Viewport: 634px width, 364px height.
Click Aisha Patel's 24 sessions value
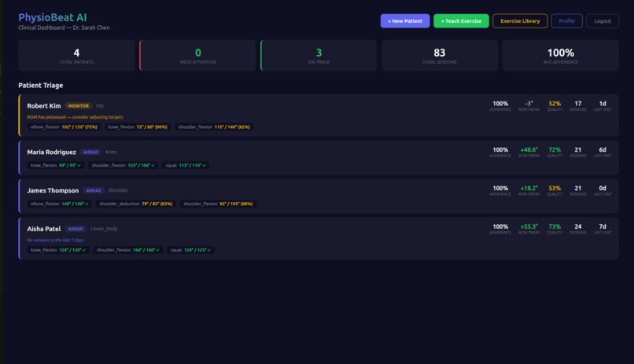(x=578, y=226)
